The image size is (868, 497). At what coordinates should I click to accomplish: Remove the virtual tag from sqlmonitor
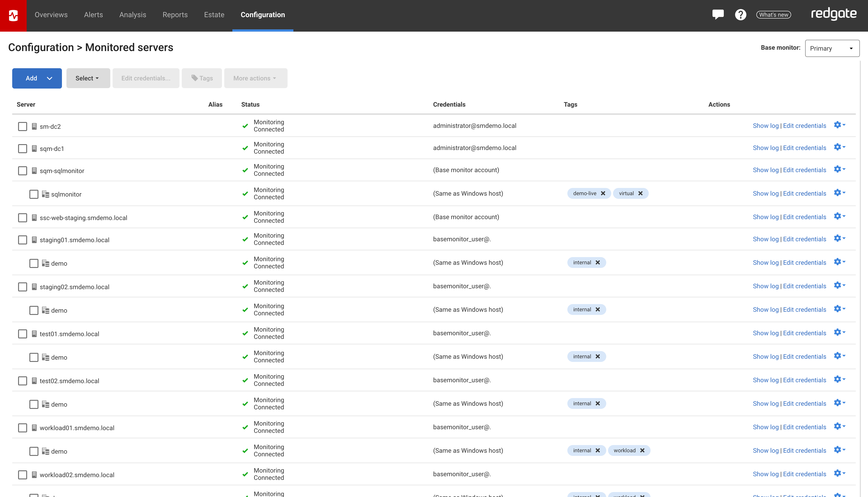[640, 193]
